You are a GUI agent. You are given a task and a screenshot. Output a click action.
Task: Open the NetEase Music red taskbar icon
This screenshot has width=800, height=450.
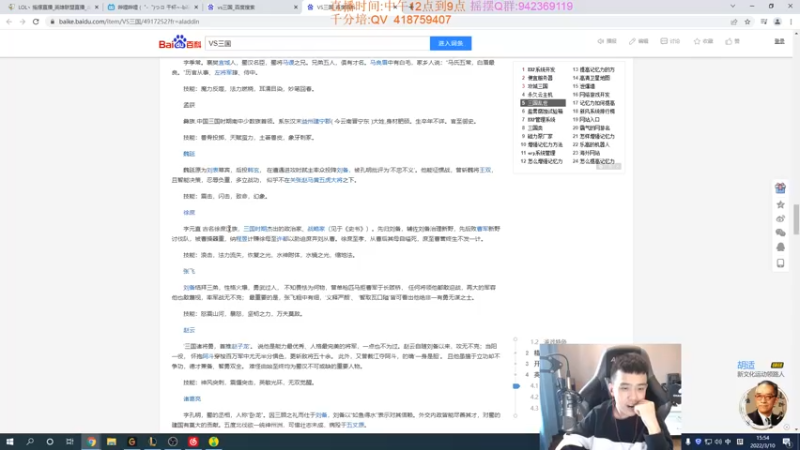(193, 442)
